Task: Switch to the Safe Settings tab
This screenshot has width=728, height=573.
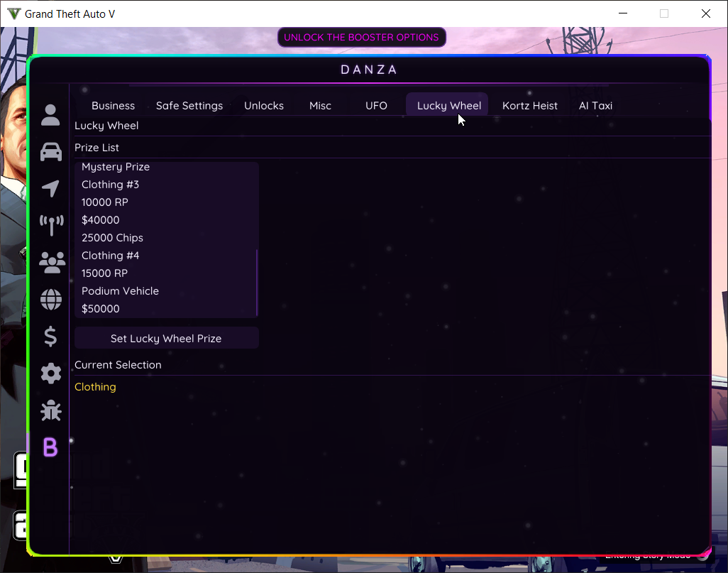Action: [x=189, y=106]
